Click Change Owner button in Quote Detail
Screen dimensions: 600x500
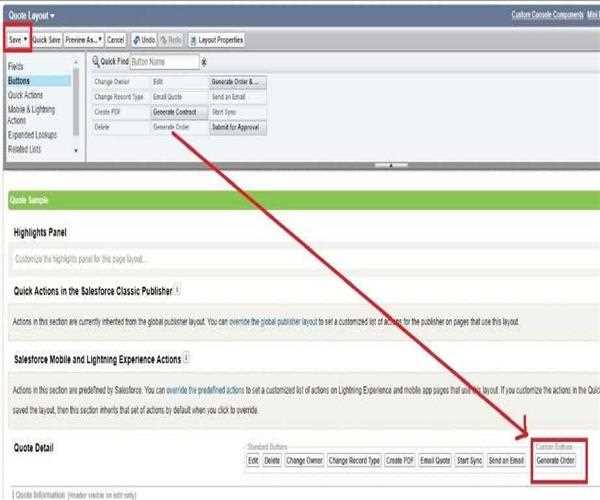[x=304, y=461]
